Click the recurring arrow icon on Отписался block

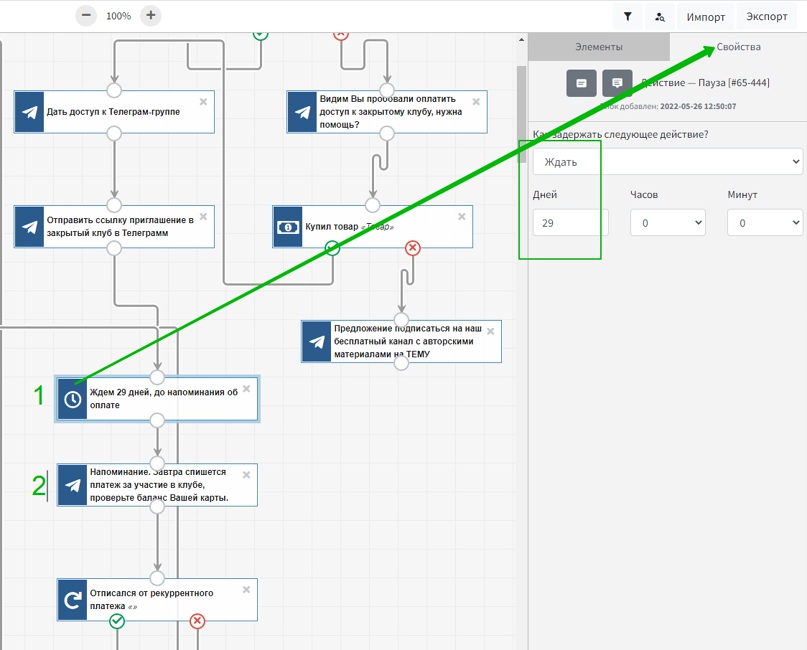(72, 599)
